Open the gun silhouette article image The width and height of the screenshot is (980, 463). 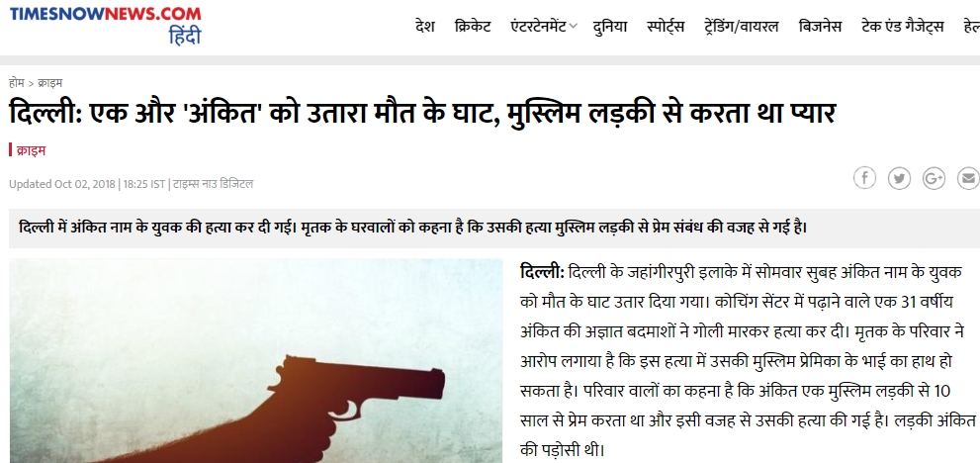pyautogui.click(x=255, y=361)
